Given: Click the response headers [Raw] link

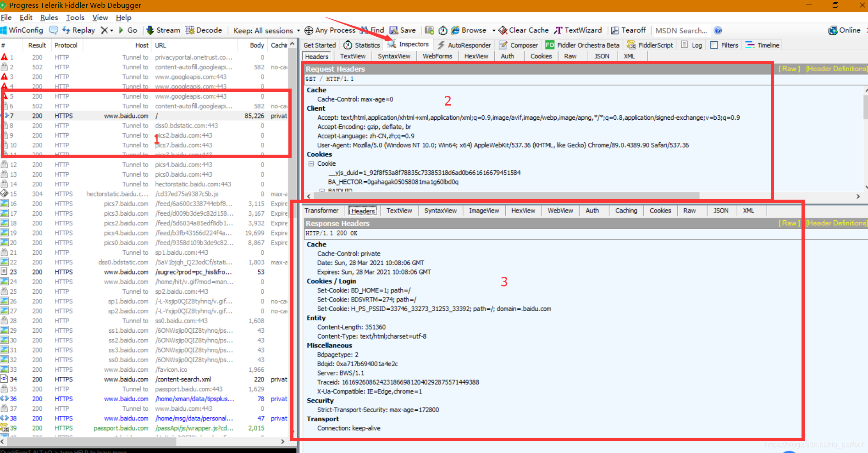Looking at the screenshot, I should (x=789, y=223).
